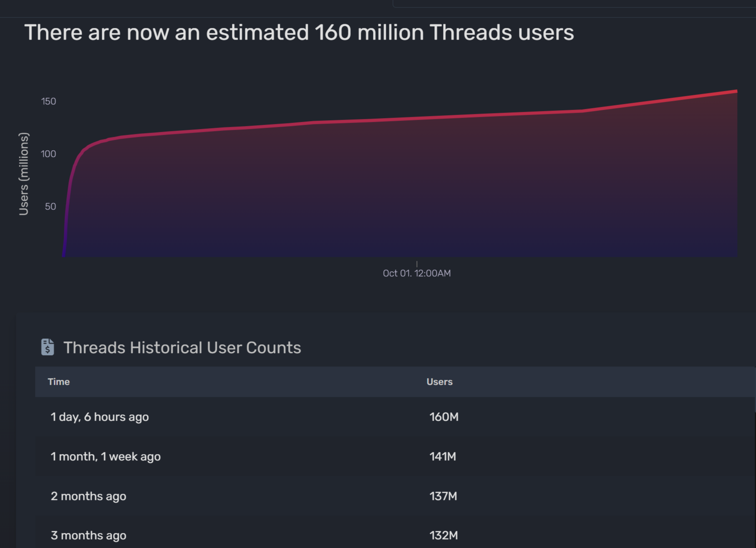756x548 pixels.
Task: Click the Users column header
Action: point(439,382)
